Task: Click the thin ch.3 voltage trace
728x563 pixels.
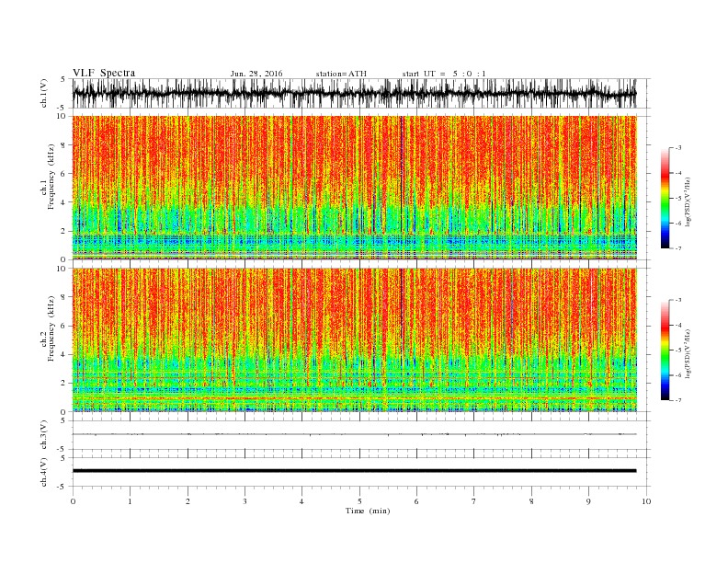Action: coord(354,434)
